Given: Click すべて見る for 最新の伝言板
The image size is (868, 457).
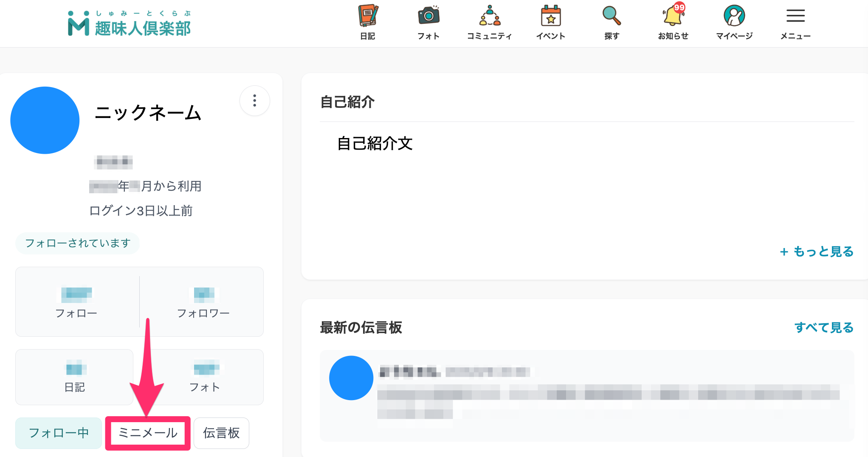Looking at the screenshot, I should click(824, 327).
